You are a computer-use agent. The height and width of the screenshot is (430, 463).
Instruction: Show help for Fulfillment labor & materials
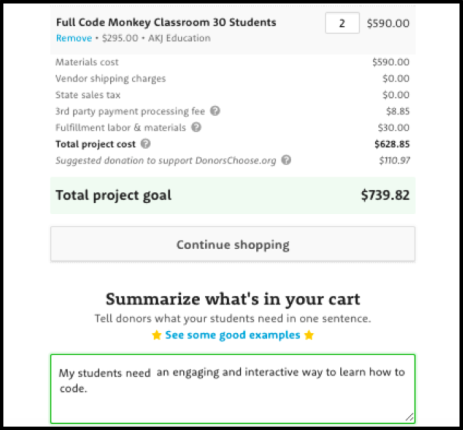[x=196, y=127]
